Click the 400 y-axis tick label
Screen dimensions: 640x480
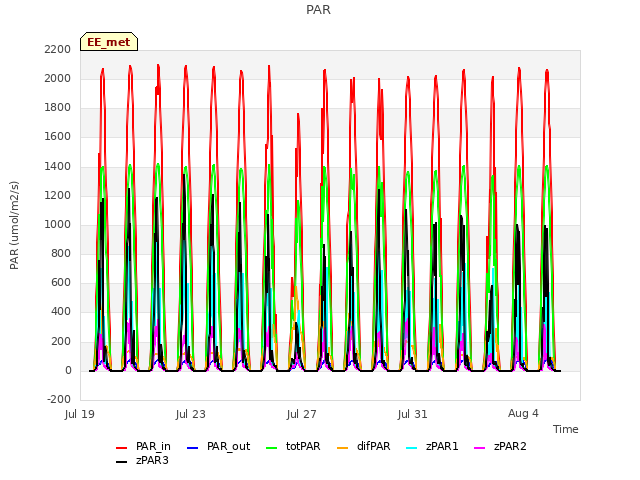point(61,312)
